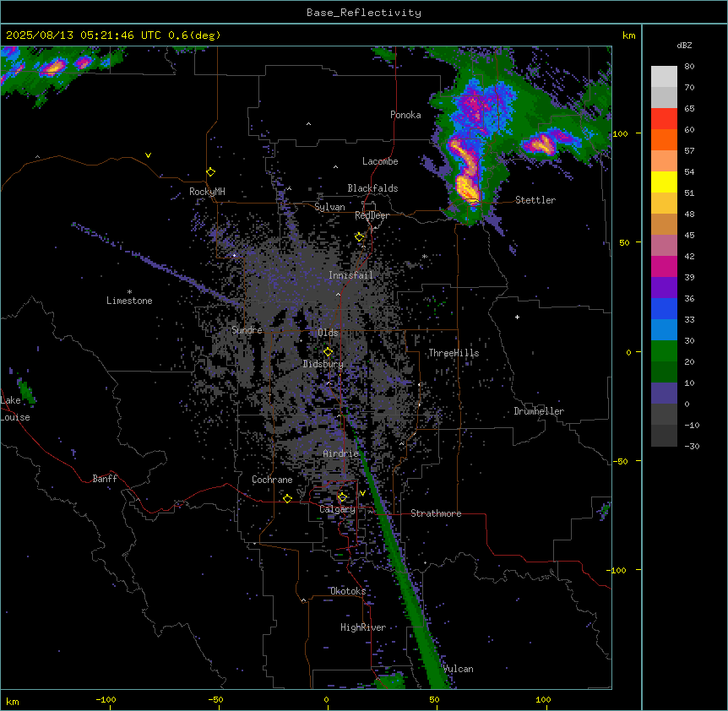The image size is (728, 711).
Task: Click the yellow diamond marker above RockyMH
Action: click(210, 172)
